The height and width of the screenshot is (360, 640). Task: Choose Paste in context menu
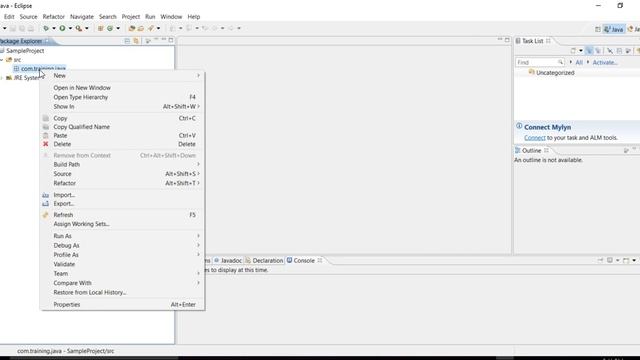point(122,136)
